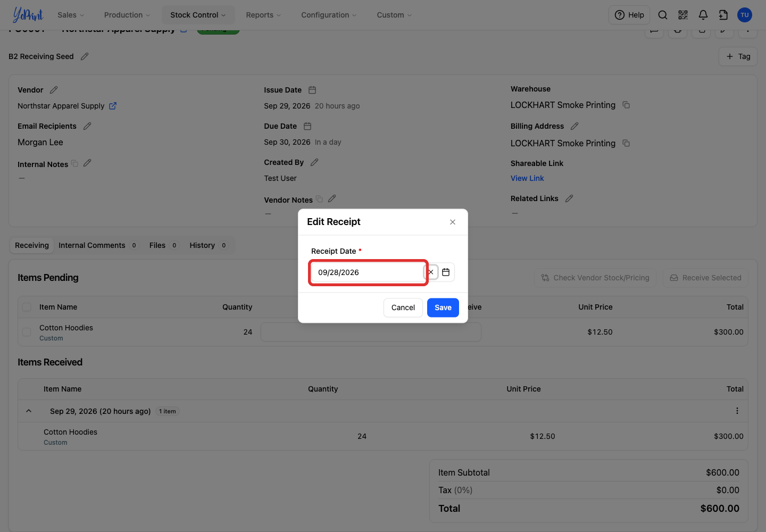The image size is (766, 532).
Task: Open the notifications bell
Action: (703, 15)
